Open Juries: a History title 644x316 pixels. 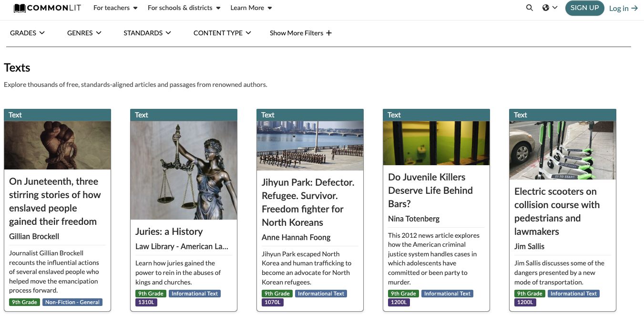(x=169, y=232)
